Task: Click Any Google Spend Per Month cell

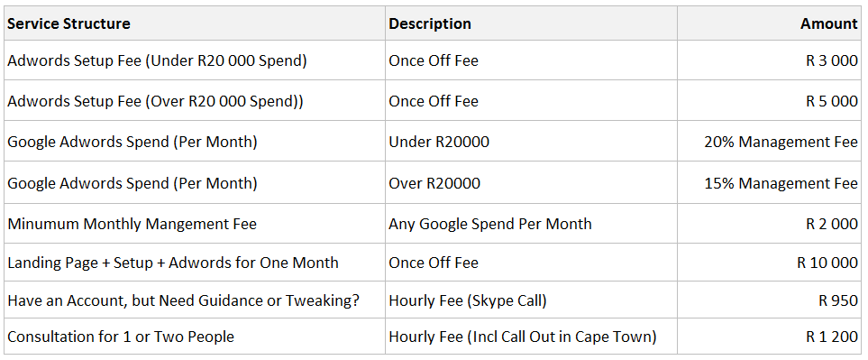Action: pos(531,223)
